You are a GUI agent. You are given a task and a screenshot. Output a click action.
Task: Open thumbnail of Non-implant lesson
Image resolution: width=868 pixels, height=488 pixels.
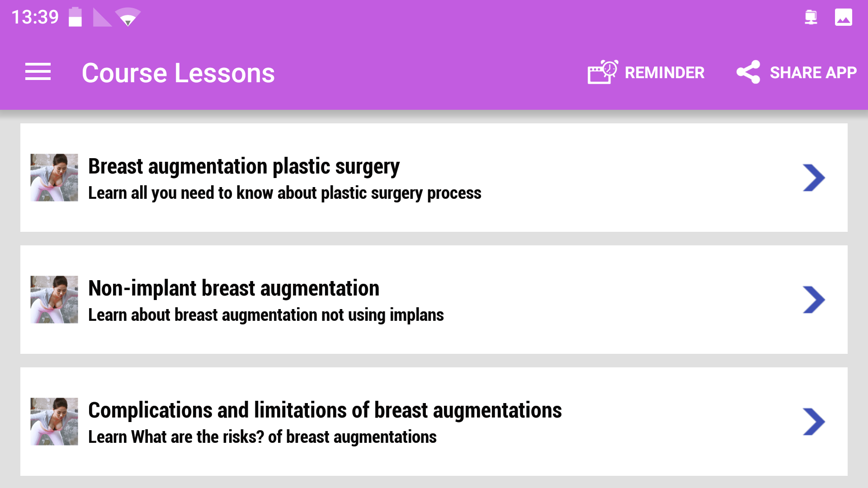54,300
